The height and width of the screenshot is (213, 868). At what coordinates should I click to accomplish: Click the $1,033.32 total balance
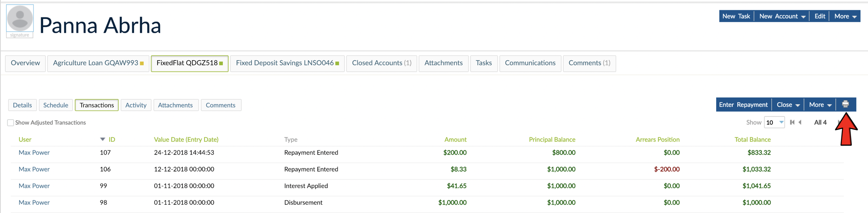tap(756, 169)
